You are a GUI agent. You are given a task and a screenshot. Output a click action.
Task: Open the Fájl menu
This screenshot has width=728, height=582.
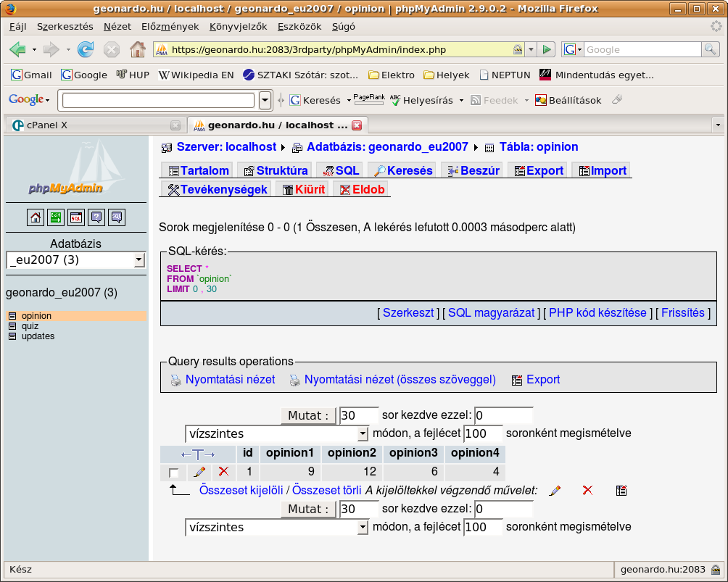[17, 26]
